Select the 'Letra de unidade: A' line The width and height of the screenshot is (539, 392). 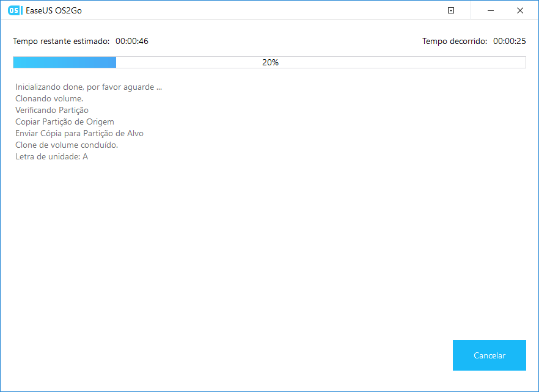pos(51,157)
